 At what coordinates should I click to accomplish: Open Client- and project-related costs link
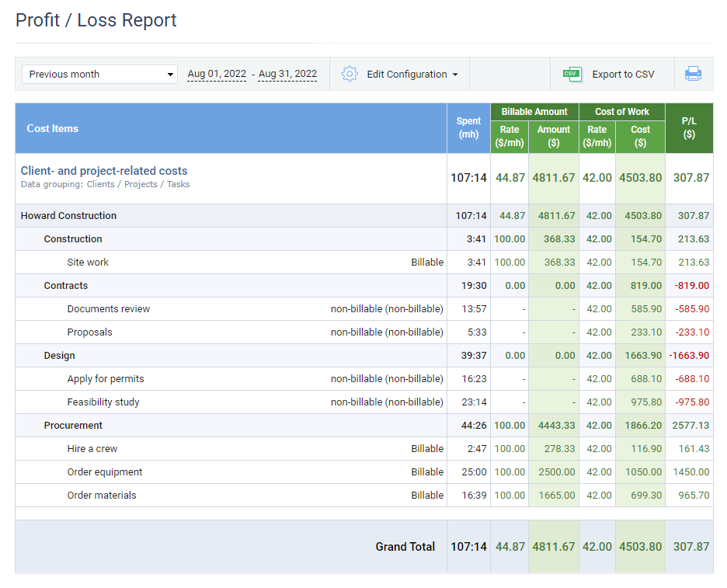(104, 171)
